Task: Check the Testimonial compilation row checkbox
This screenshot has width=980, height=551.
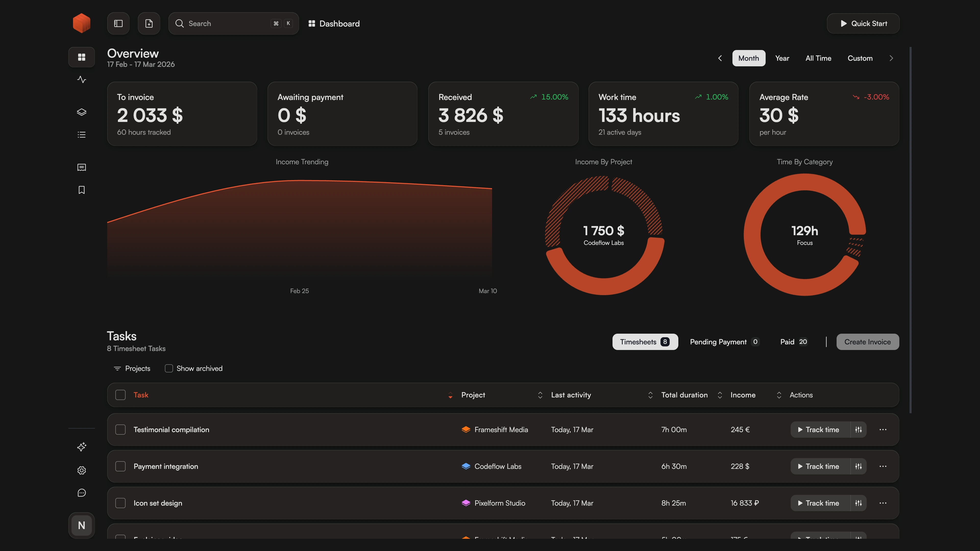Action: 121,429
